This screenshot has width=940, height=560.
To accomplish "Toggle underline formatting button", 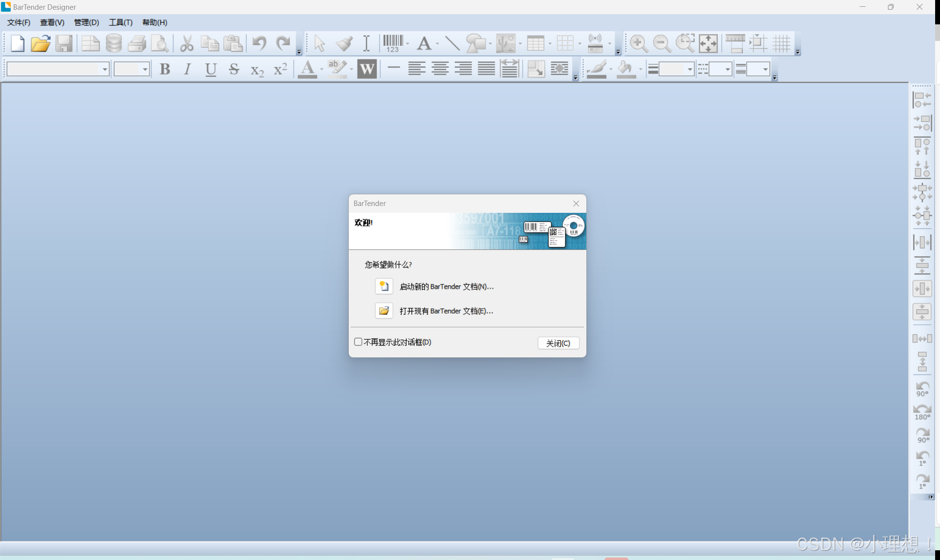I will [x=210, y=69].
